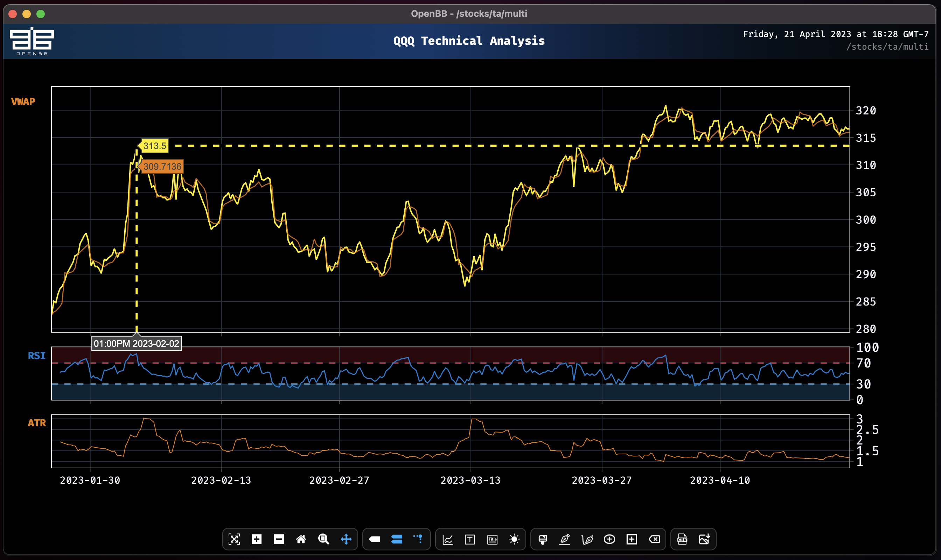Image resolution: width=941 pixels, height=560 pixels.
Task: Maximize window with green button
Action: (41, 14)
